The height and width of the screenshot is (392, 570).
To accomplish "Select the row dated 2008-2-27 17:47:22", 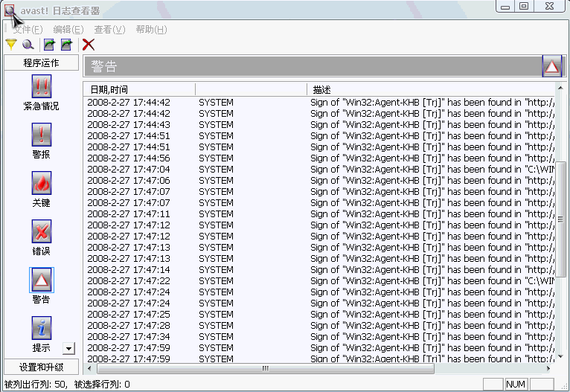I will click(x=319, y=281).
